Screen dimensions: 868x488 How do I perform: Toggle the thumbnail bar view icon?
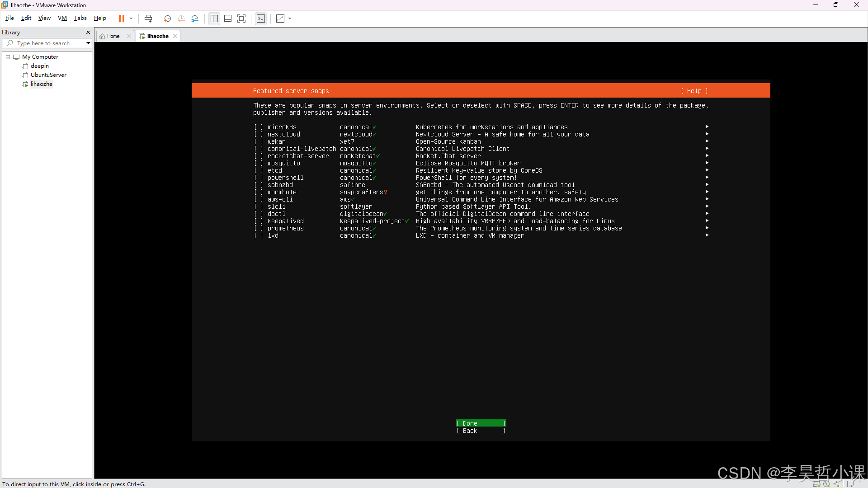228,19
